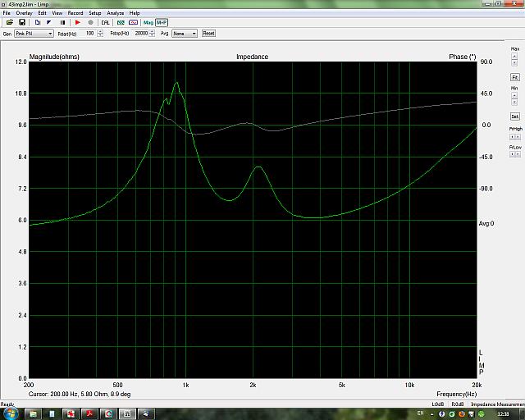Click the CAL calibration toolbar icon
This screenshot has height=420, width=525.
click(x=105, y=22)
